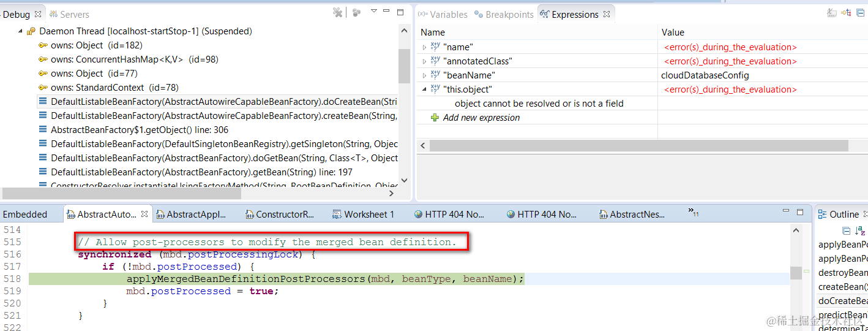Click the Outline view icon
Viewport: 868px width, 331px height.
point(823,214)
